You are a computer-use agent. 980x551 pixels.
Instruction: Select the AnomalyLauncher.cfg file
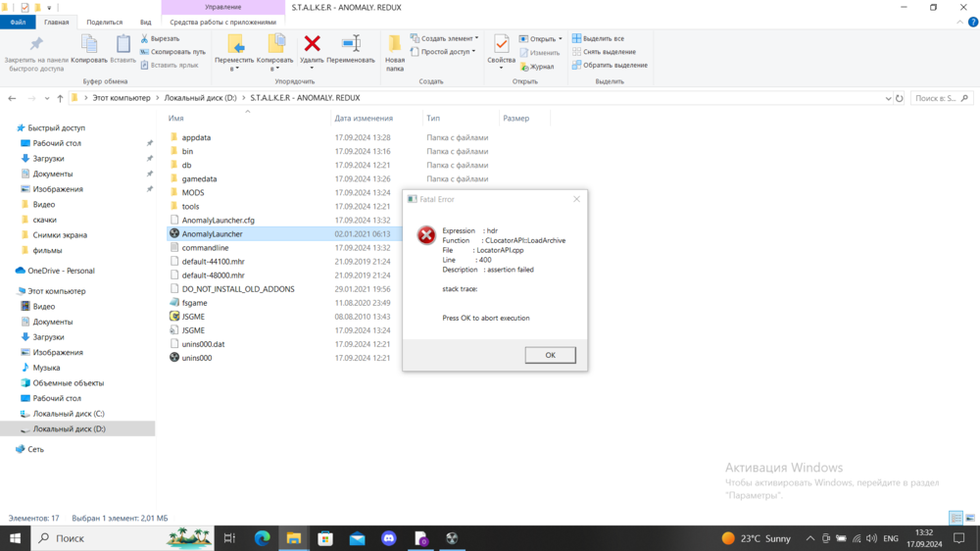point(219,221)
